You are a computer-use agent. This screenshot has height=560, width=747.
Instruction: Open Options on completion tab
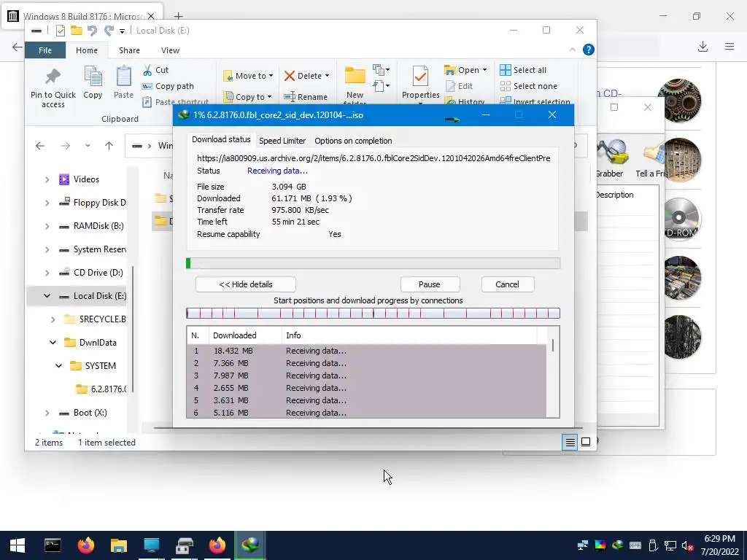tap(353, 141)
